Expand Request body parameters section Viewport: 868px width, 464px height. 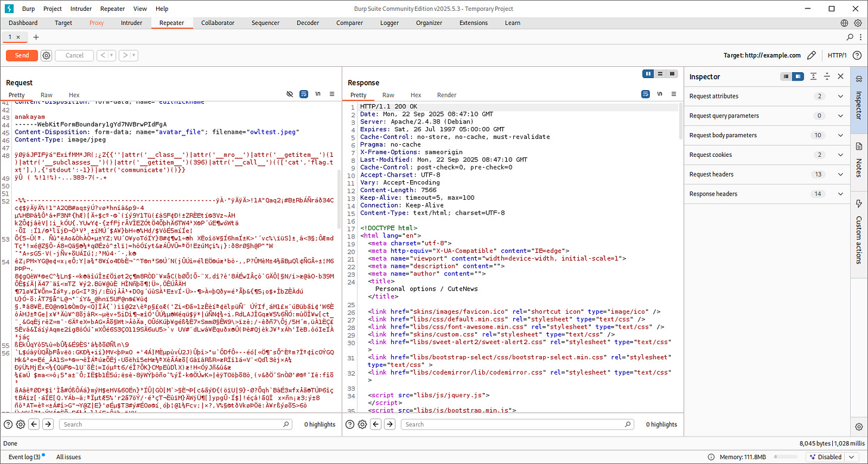click(841, 135)
